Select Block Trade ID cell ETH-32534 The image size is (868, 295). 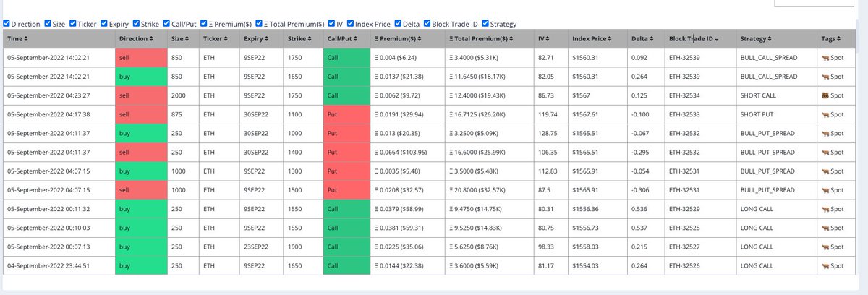coord(700,95)
